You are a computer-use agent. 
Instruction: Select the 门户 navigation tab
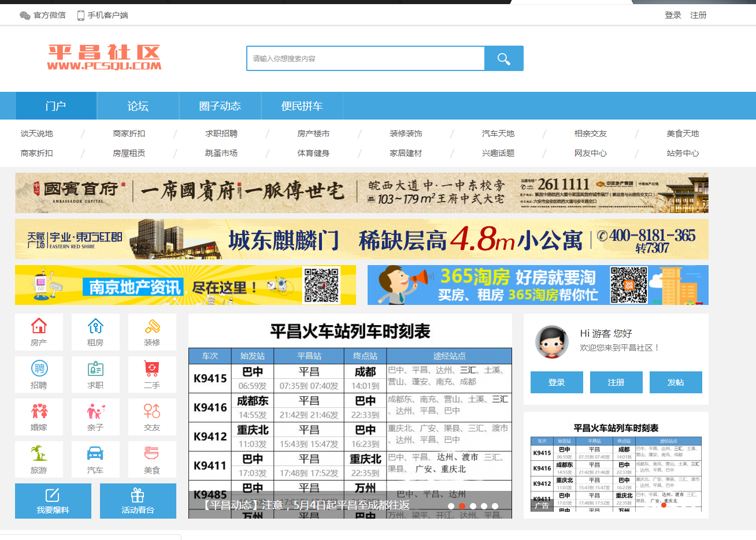pos(56,106)
